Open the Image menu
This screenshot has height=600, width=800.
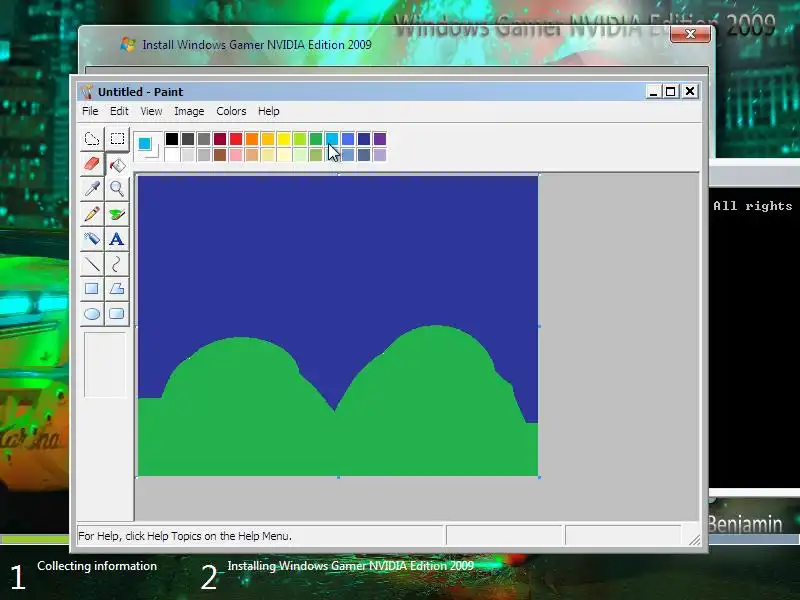(189, 111)
